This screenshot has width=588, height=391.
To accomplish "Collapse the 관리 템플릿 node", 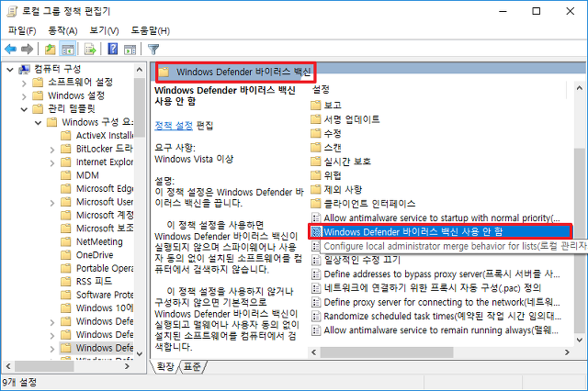I will point(24,109).
